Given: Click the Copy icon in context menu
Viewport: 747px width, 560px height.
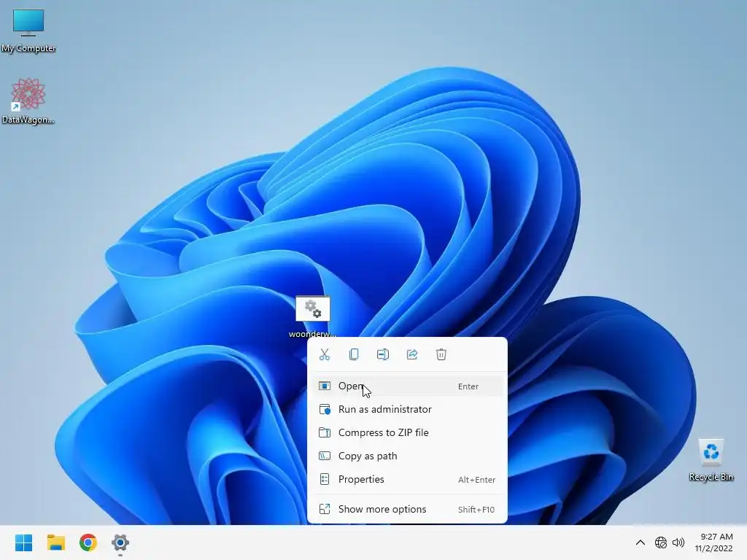Looking at the screenshot, I should [354, 354].
